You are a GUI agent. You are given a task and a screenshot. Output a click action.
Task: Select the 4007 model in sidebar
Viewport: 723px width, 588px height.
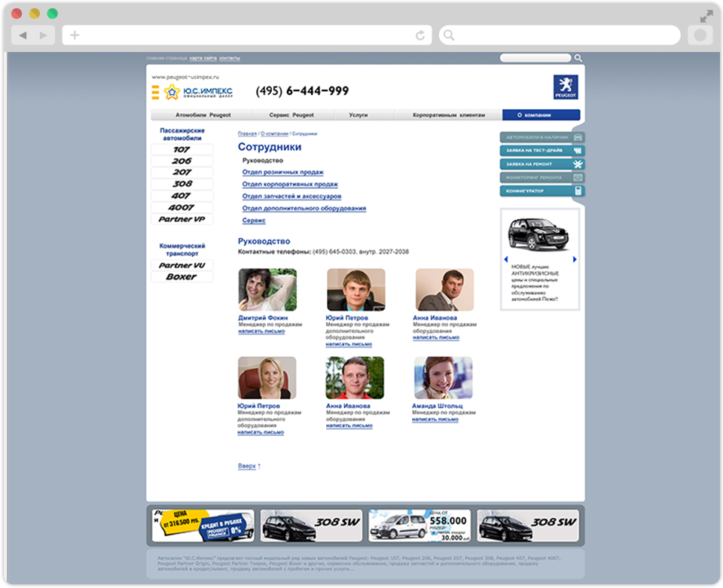(x=182, y=207)
